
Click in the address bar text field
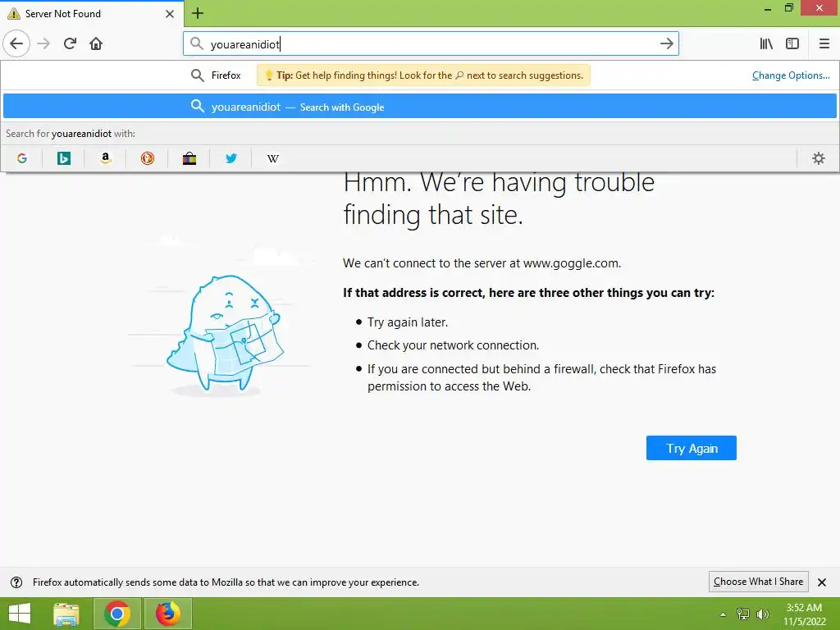point(431,43)
